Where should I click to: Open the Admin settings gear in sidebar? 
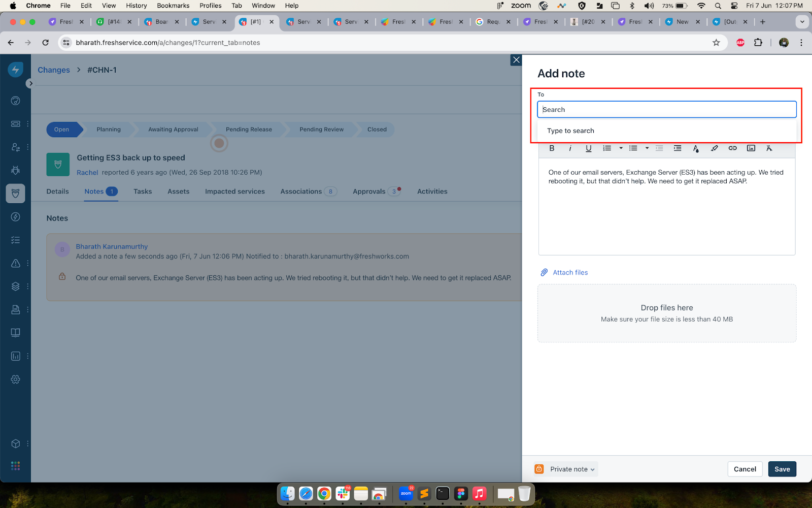point(16,379)
